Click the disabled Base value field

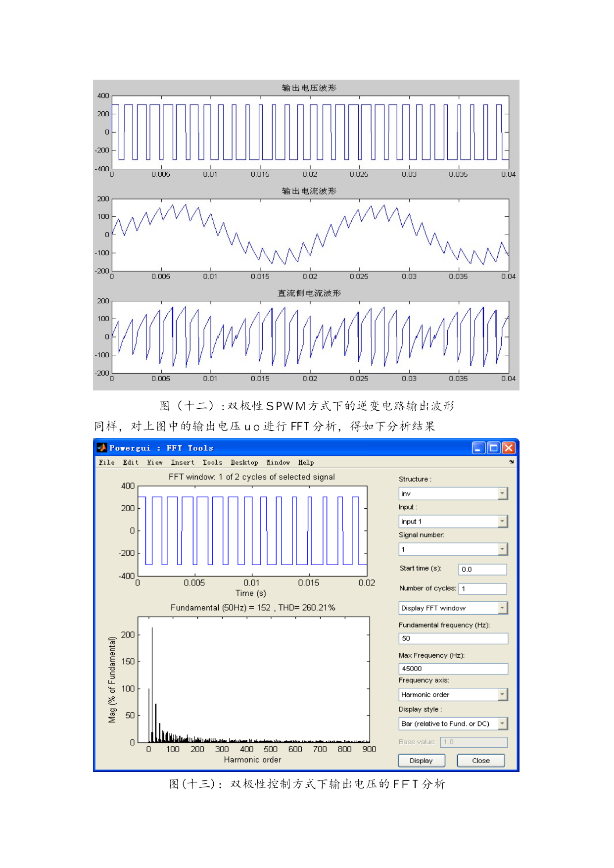coord(474,742)
